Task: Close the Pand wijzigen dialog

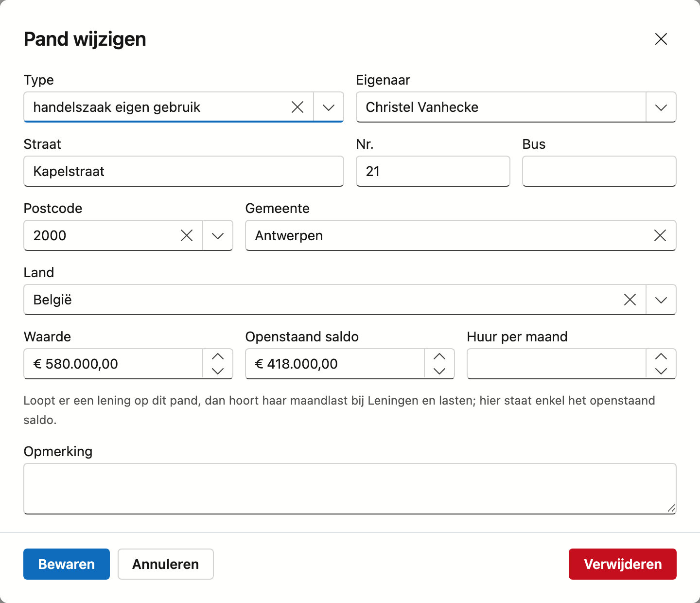Action: pyautogui.click(x=661, y=39)
